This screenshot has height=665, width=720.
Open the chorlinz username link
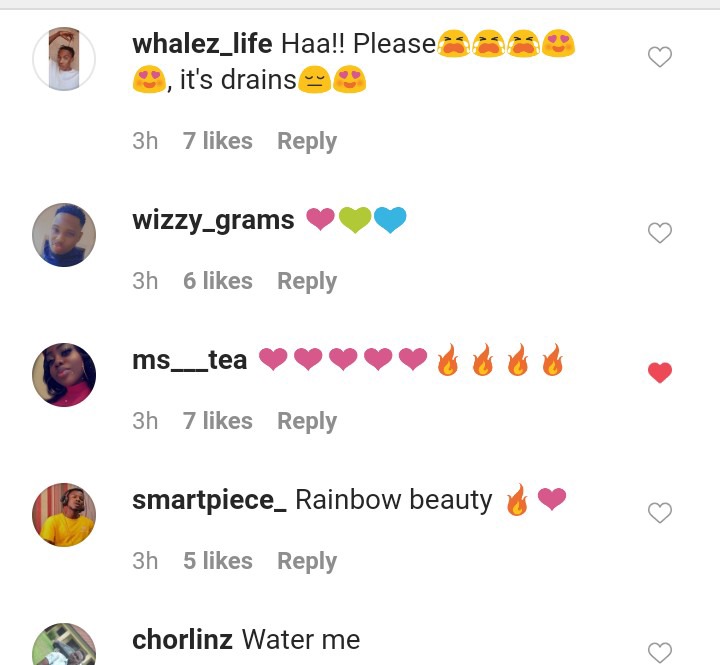(x=182, y=639)
